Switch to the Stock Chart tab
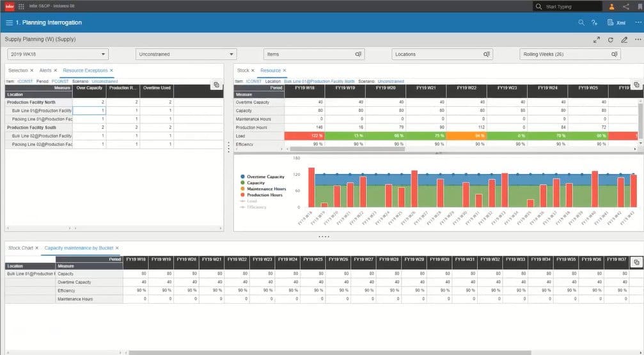This screenshot has width=644, height=355. pos(20,248)
